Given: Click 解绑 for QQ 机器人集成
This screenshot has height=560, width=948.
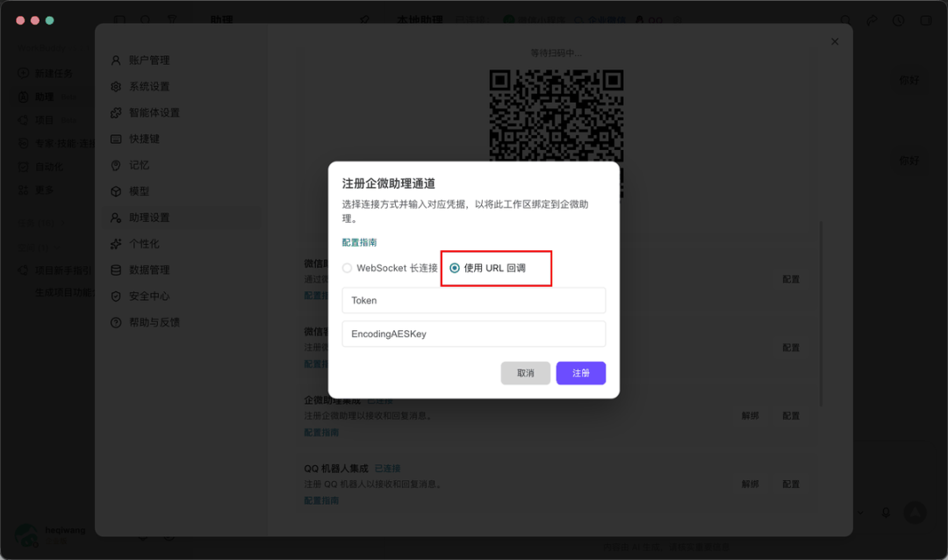Looking at the screenshot, I should [x=750, y=484].
